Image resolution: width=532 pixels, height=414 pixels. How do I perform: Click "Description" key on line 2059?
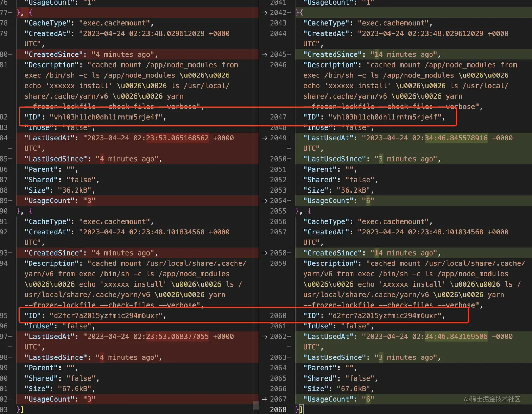[x=330, y=264]
